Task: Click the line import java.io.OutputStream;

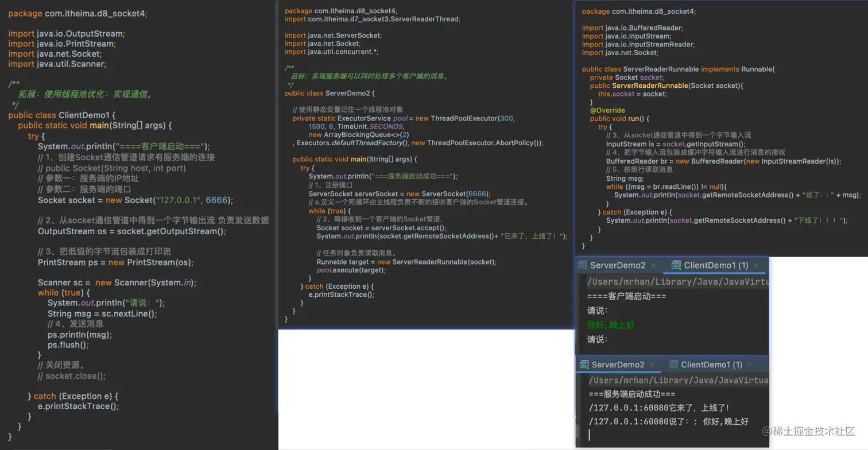Action: (x=66, y=33)
